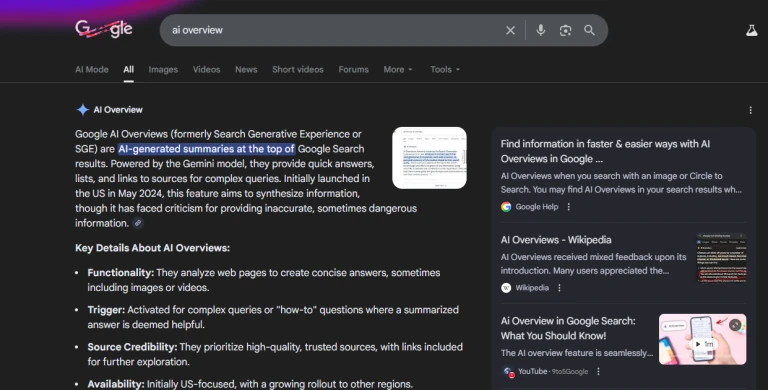The height and width of the screenshot is (390, 768).
Task: Open 'Find information in faster & easier ways' link
Action: pyautogui.click(x=605, y=151)
